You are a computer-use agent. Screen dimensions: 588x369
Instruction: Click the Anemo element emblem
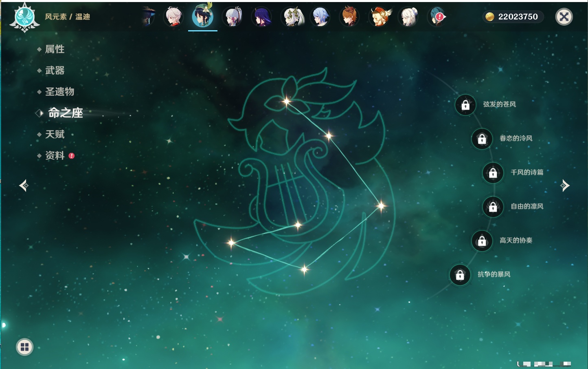(24, 18)
